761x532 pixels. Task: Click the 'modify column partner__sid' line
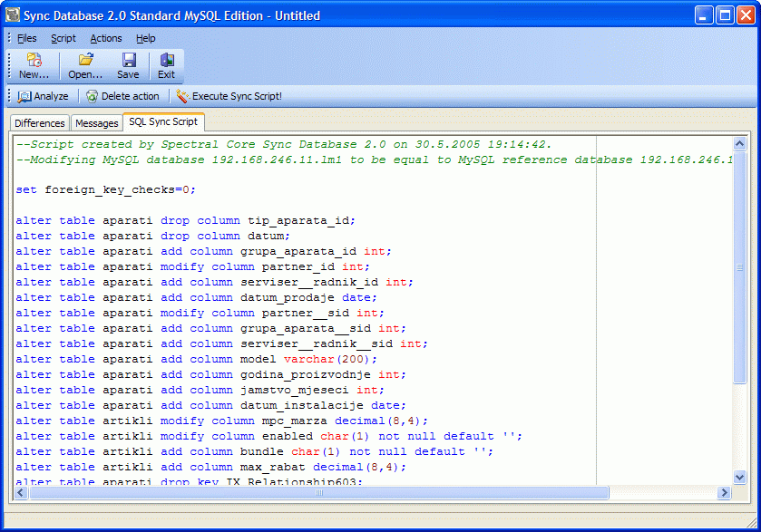[x=200, y=314]
